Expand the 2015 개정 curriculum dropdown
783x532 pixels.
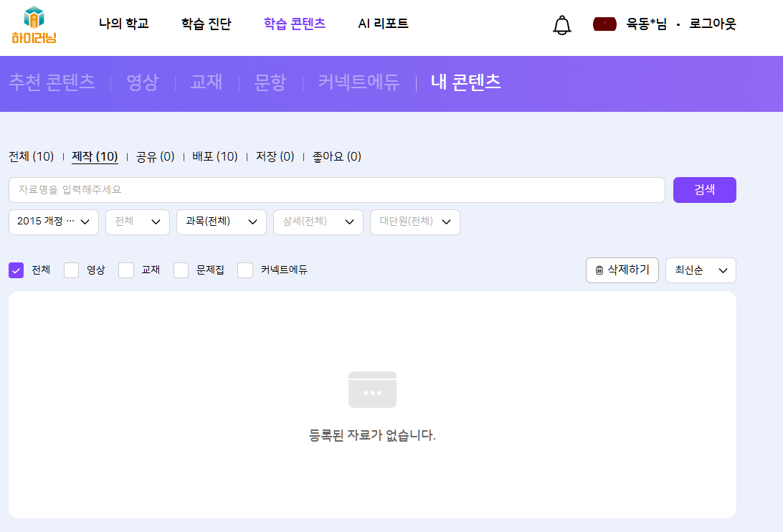[54, 222]
